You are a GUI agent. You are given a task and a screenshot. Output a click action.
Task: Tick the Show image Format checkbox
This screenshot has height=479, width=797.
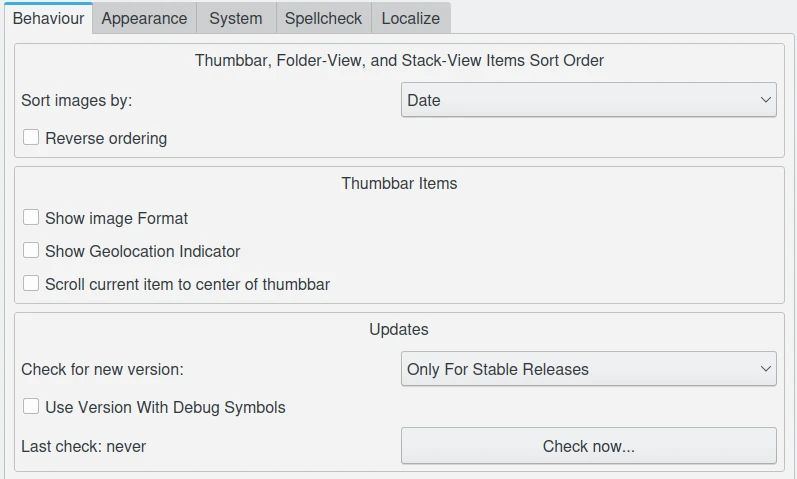(31, 218)
